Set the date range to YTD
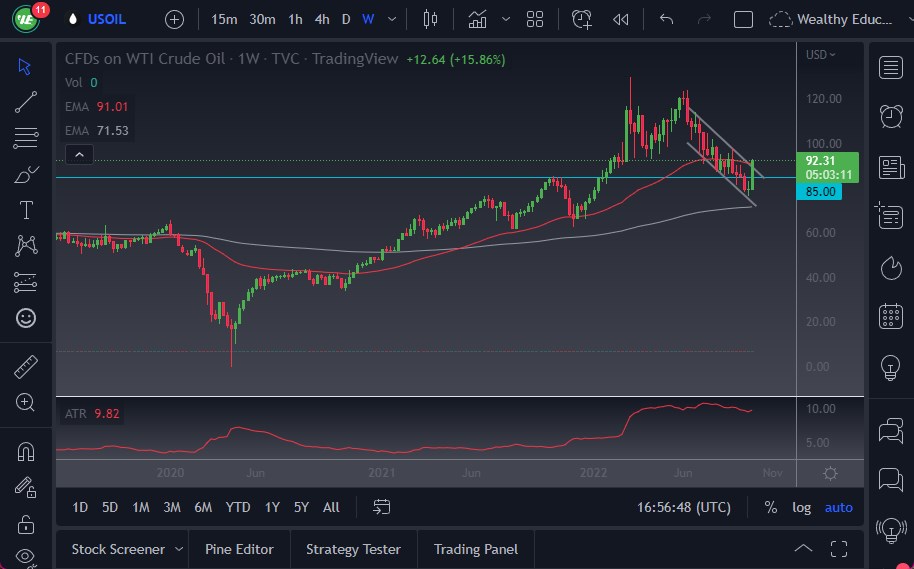Viewport: 914px width, 569px height. (238, 507)
